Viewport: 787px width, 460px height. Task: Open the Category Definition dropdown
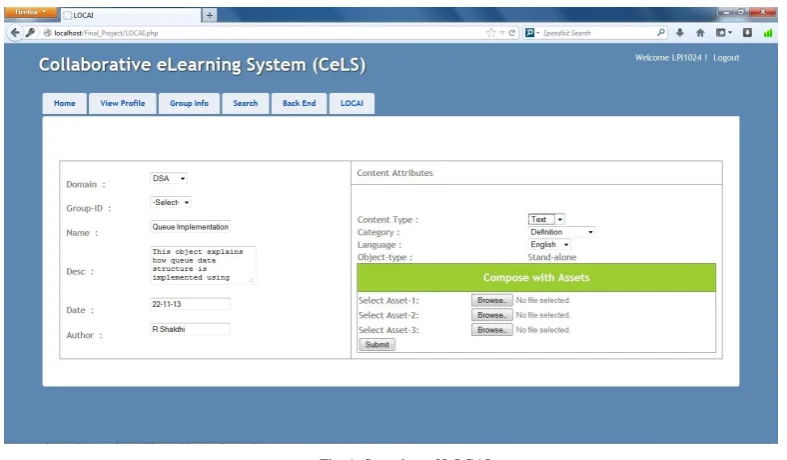point(562,232)
